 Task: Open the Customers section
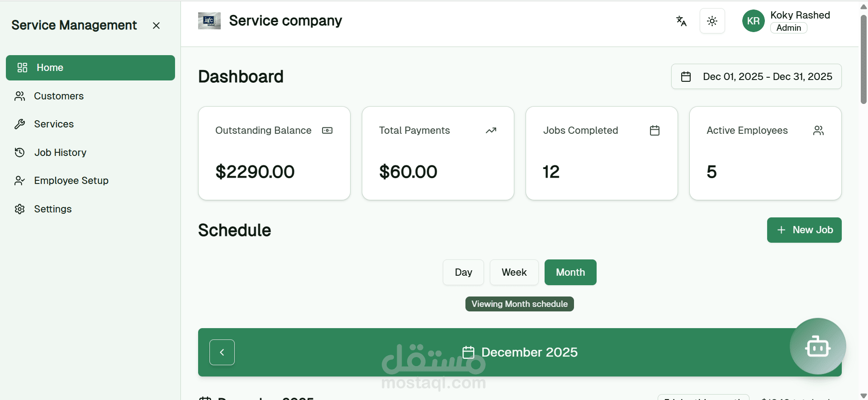click(58, 96)
